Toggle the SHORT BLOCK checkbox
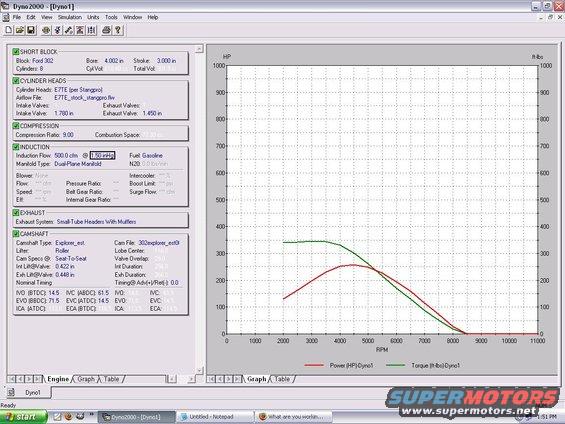Image resolution: width=565 pixels, height=424 pixels. point(15,52)
